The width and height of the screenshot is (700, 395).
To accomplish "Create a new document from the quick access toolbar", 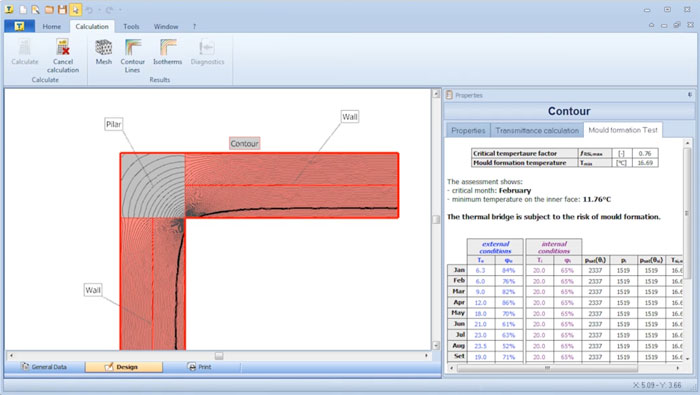I will pyautogui.click(x=23, y=9).
